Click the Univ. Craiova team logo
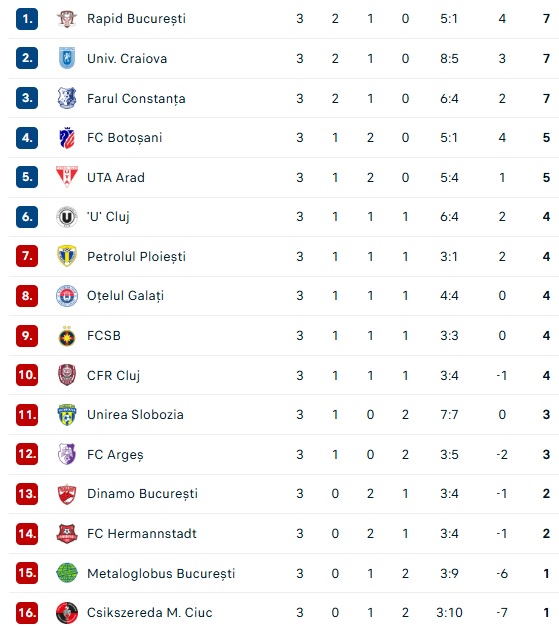Viewport: 559px width, 627px height. [x=67, y=58]
